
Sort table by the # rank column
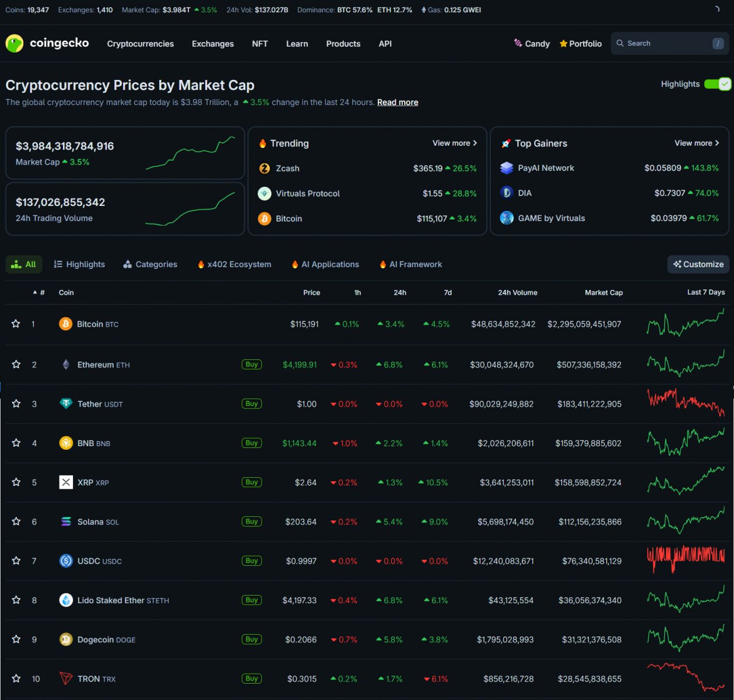40,293
